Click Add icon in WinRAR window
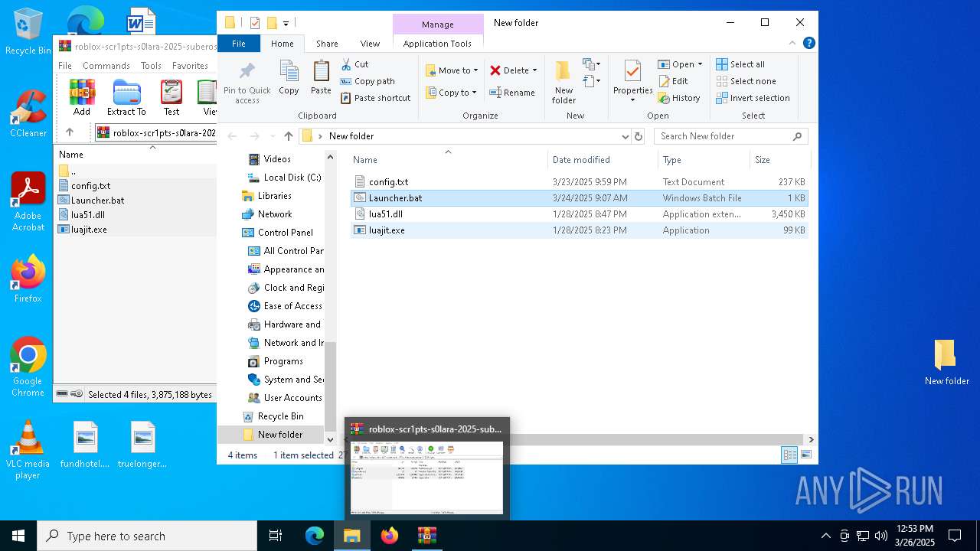The height and width of the screenshot is (551, 980). (x=82, y=98)
